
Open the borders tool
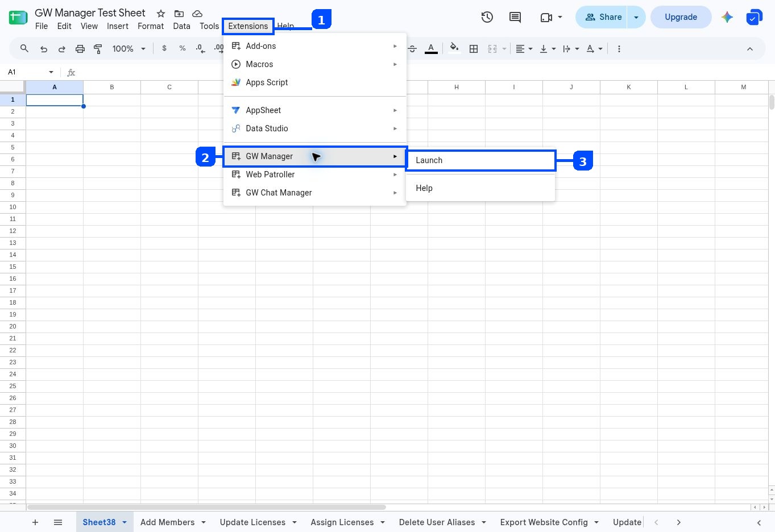coord(474,49)
